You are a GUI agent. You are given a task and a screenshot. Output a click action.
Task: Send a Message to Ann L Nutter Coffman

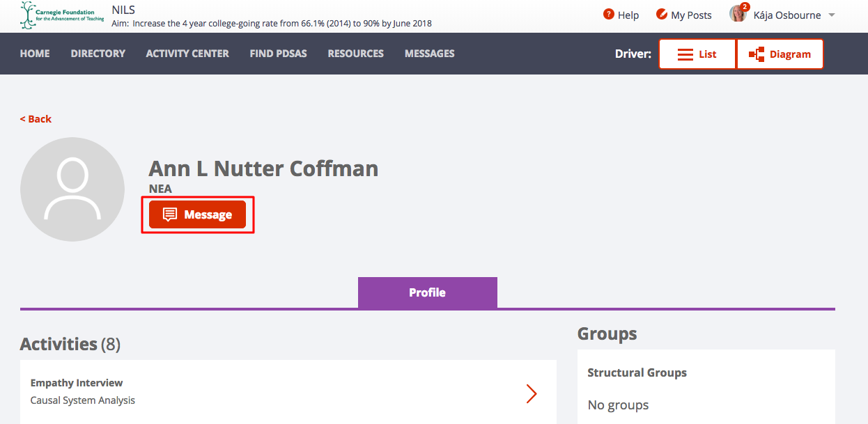tap(197, 214)
